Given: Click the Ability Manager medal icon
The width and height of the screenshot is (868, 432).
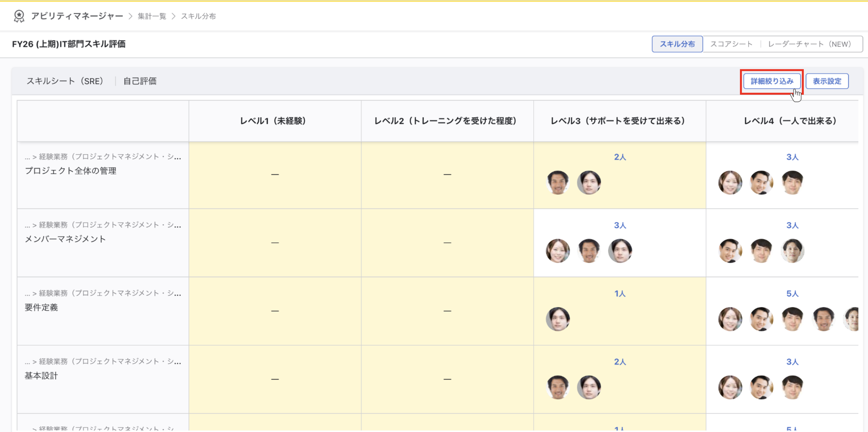Looking at the screenshot, I should (19, 16).
